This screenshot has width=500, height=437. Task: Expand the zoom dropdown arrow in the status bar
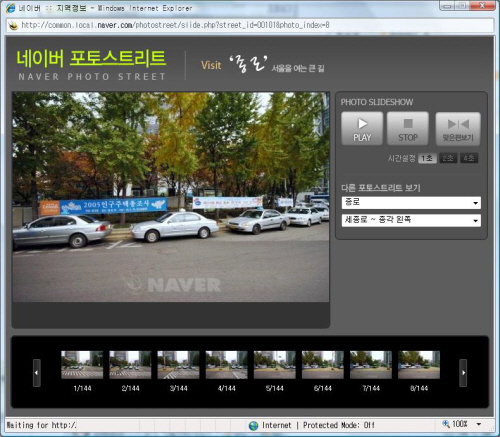(x=479, y=424)
